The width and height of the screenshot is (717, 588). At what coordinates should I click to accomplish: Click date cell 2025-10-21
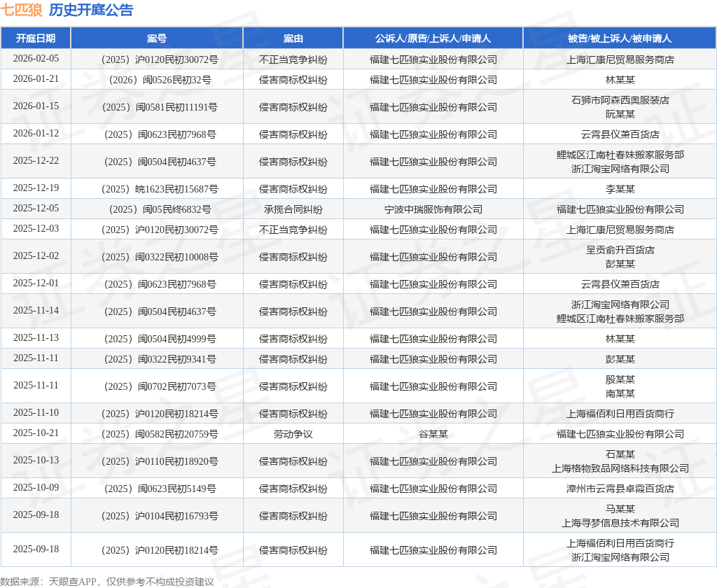(x=36, y=433)
